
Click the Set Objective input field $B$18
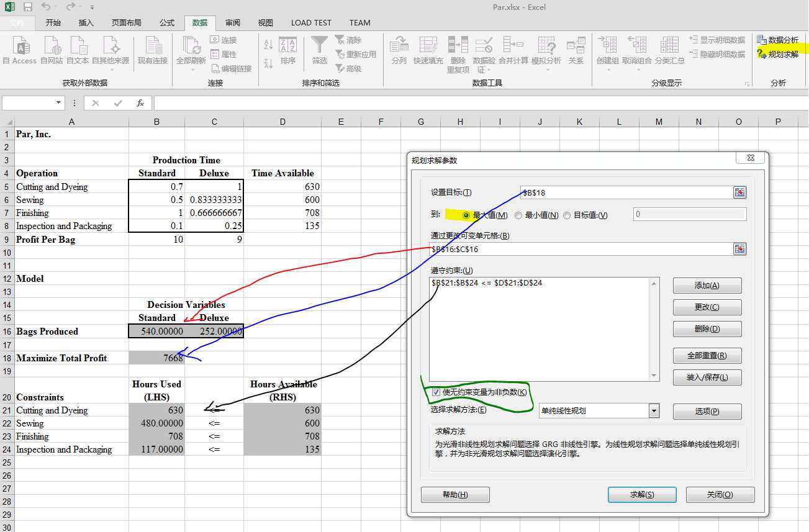coord(626,192)
